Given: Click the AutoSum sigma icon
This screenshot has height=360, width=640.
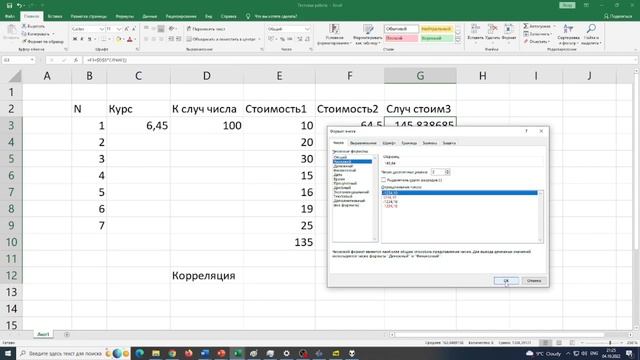Looking at the screenshot, I should 526,26.
